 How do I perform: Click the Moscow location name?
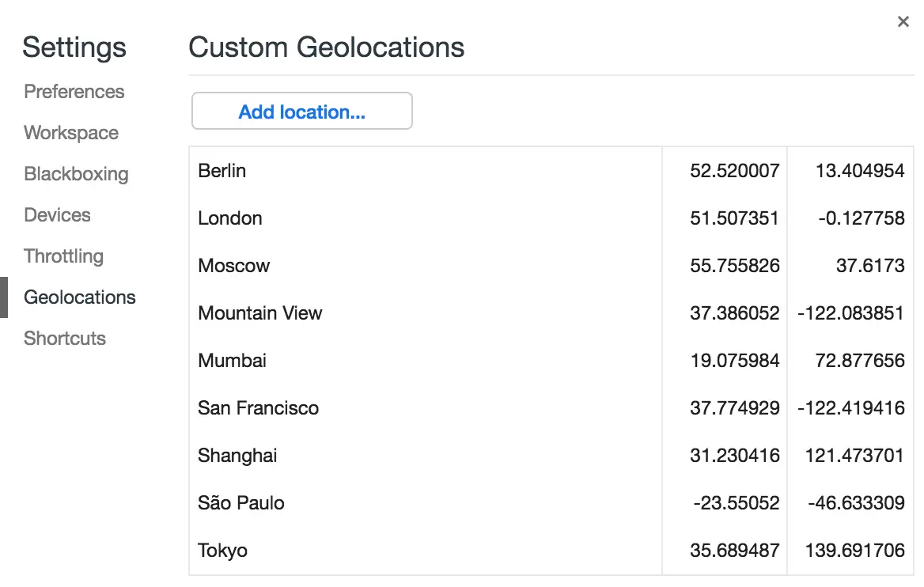pos(234,266)
